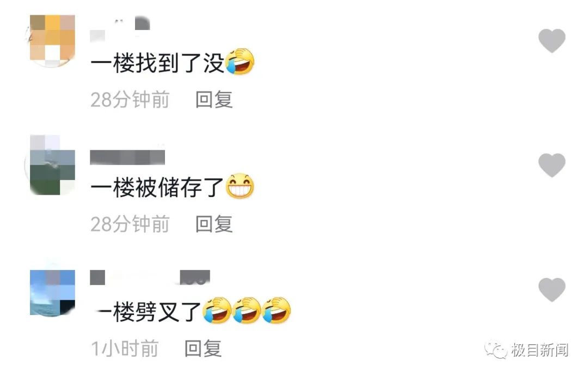
Task: Click the last laughing emoji after "一楼劈叉了"
Action: [277, 310]
